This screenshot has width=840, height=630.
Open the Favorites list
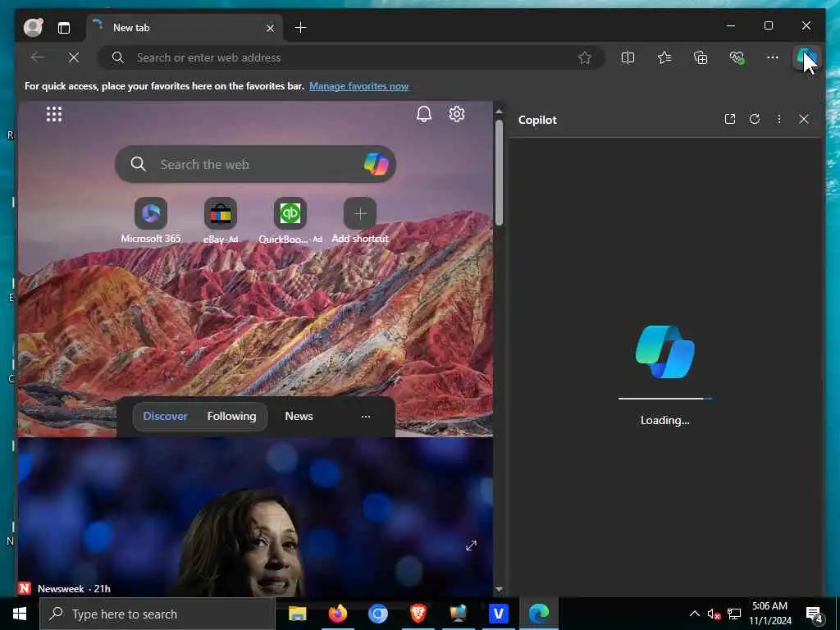(664, 57)
